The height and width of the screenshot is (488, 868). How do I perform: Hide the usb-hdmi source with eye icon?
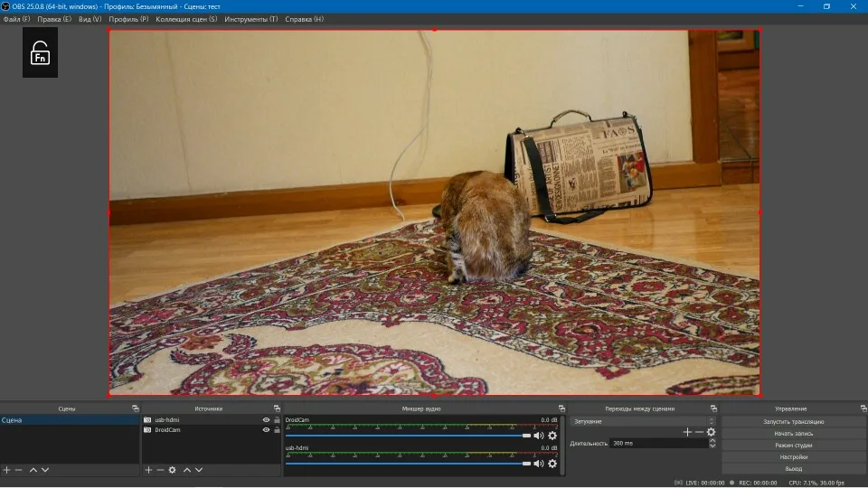coord(266,420)
